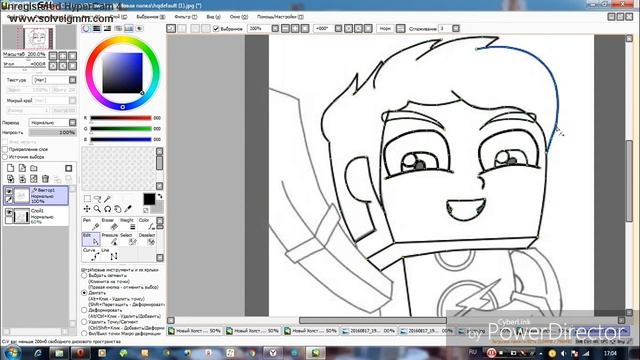Open the Фильтр menu
The width and height of the screenshot is (640, 360).
point(185,17)
